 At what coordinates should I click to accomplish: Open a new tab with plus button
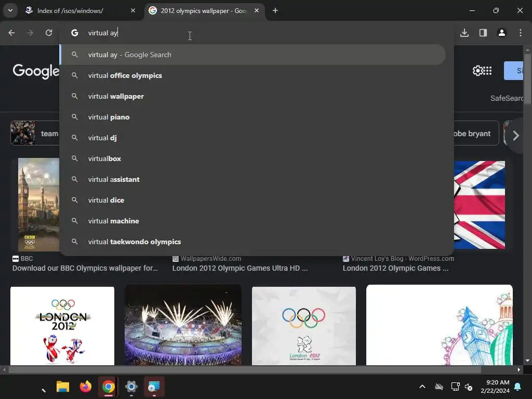pyautogui.click(x=275, y=11)
